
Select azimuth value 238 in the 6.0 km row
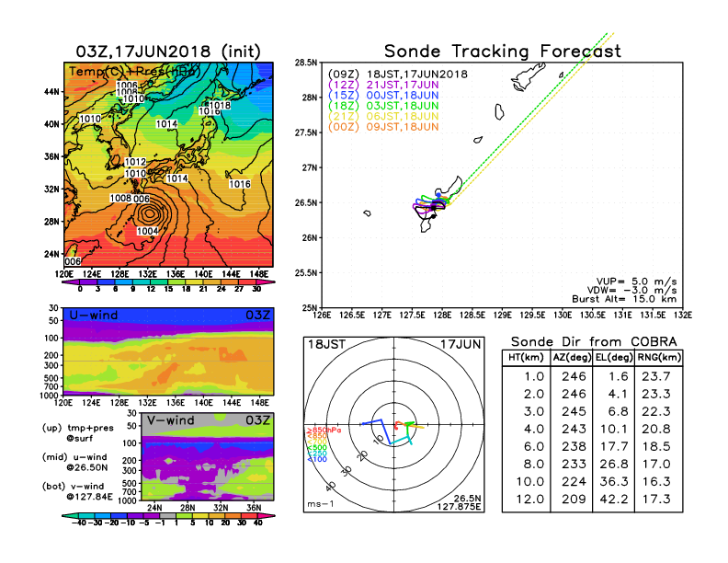tap(574, 446)
